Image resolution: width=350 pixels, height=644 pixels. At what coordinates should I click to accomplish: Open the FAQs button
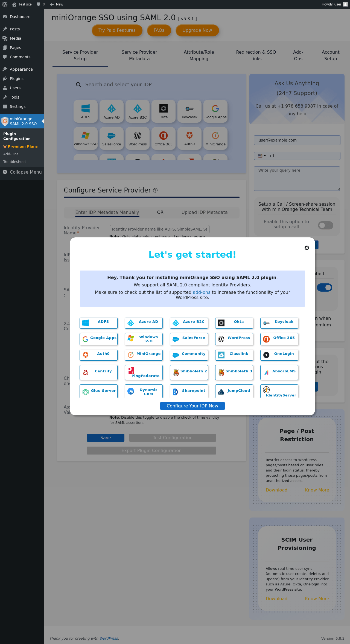(159, 30)
